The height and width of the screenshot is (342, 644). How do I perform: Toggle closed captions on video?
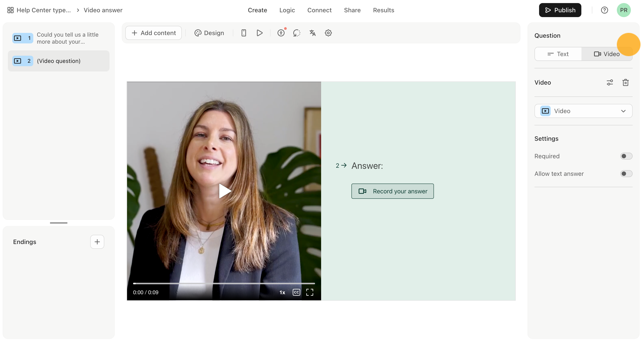coord(296,292)
